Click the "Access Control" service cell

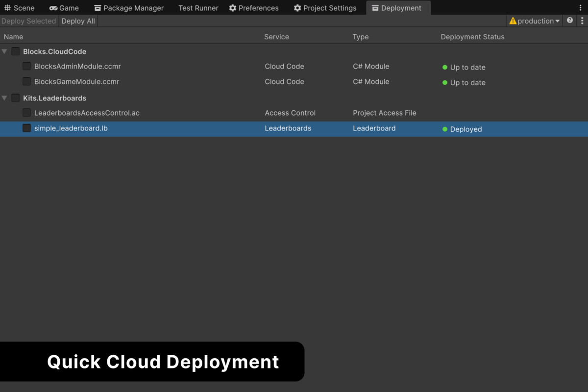tap(290, 113)
